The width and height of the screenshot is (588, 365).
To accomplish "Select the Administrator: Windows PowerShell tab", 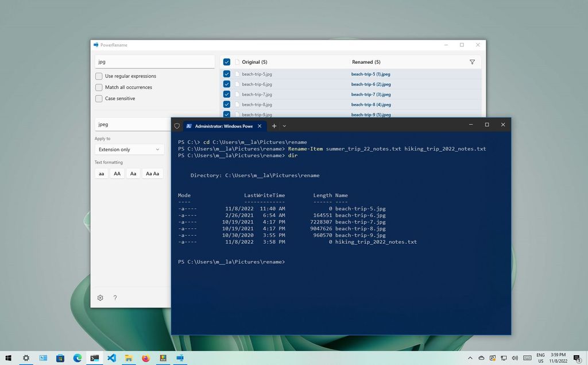I will pyautogui.click(x=221, y=125).
